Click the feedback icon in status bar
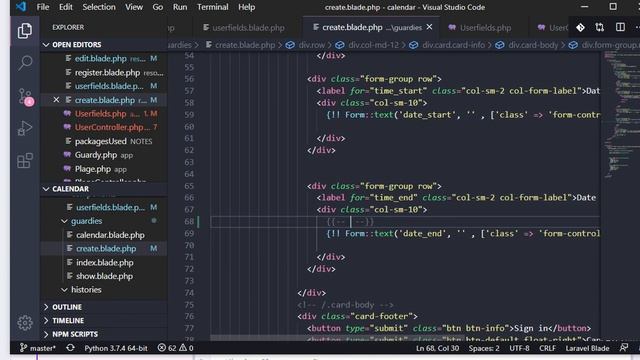The width and height of the screenshot is (640, 360). click(623, 348)
